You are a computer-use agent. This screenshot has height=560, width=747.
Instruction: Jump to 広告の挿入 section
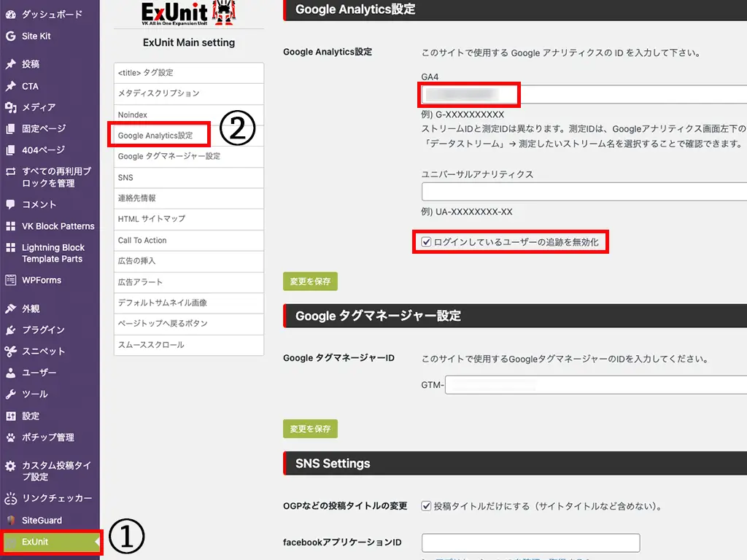pos(189,262)
